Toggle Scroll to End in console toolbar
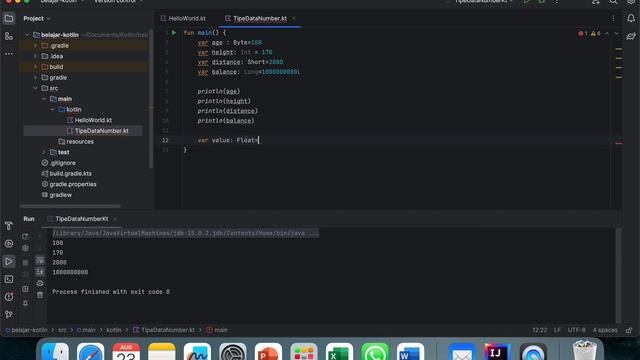The height and width of the screenshot is (360, 640). (x=40, y=271)
